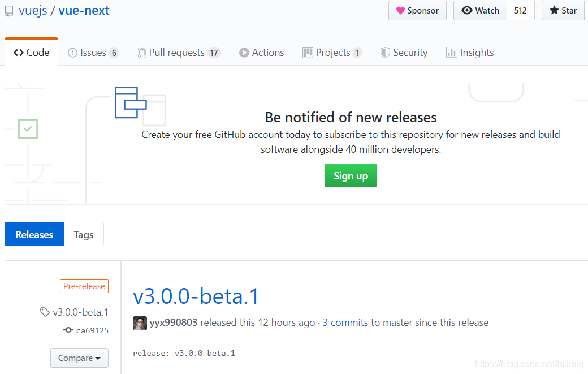Viewport: 588px width, 374px height.
Task: Click yyx990803's avatar thumbnail
Action: coord(140,323)
